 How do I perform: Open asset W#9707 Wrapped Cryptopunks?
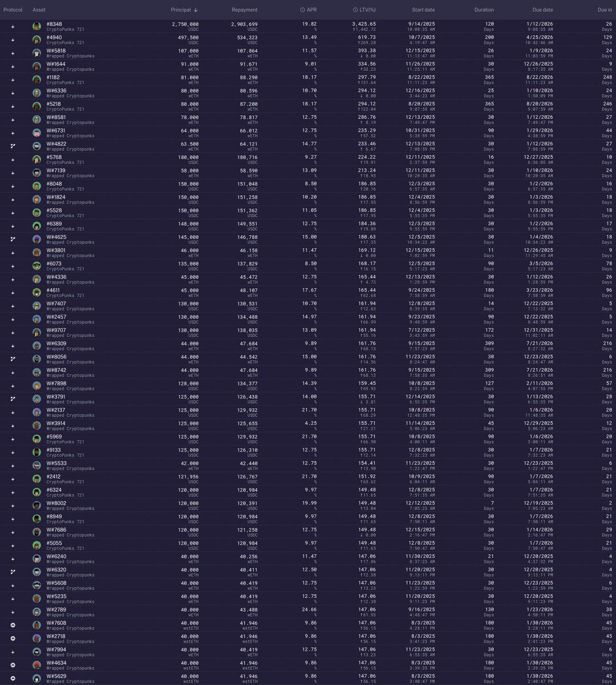click(70, 332)
